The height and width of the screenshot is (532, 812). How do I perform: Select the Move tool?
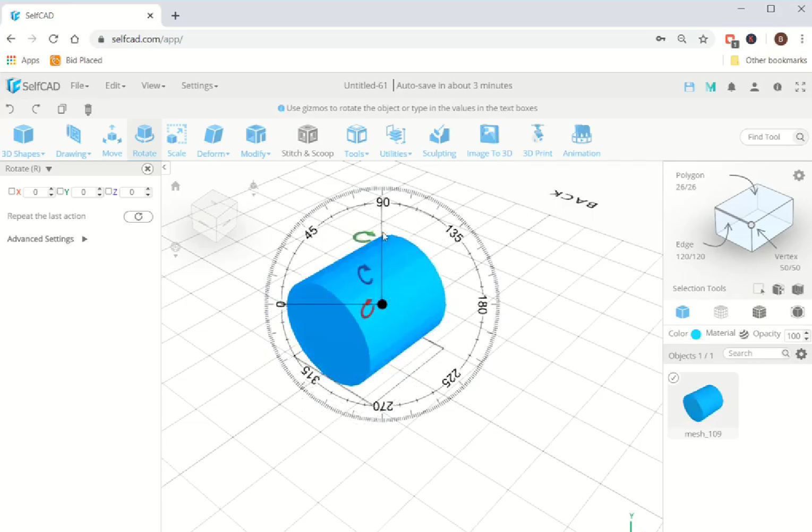point(112,140)
